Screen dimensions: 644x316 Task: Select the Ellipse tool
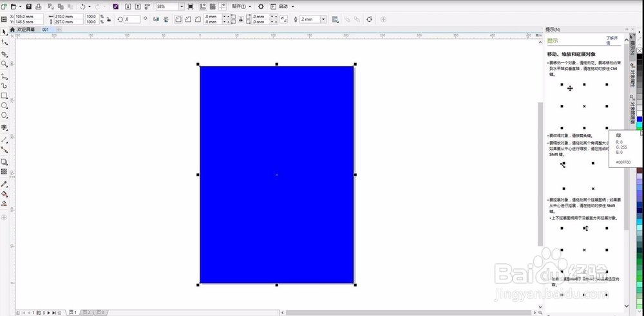click(4, 106)
